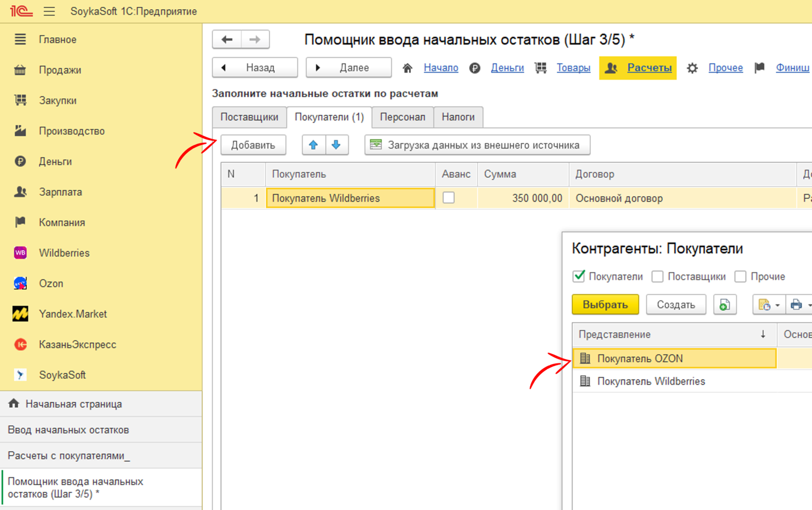Move row down with blue arrow
Viewport: 812px width, 510px height.
point(336,145)
